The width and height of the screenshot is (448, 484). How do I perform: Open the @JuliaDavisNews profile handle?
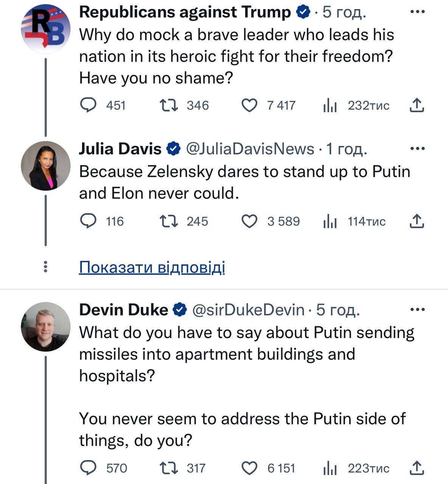click(x=250, y=149)
